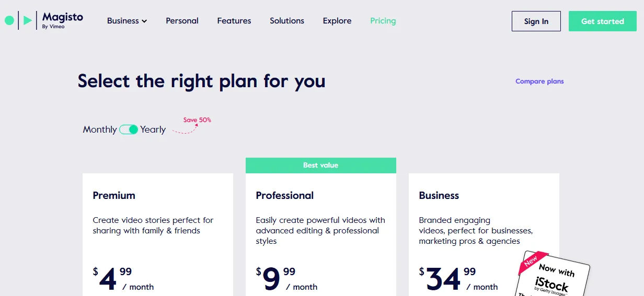Viewport: 644px width, 296px height.
Task: Click the Best value banner
Action: [320, 165]
